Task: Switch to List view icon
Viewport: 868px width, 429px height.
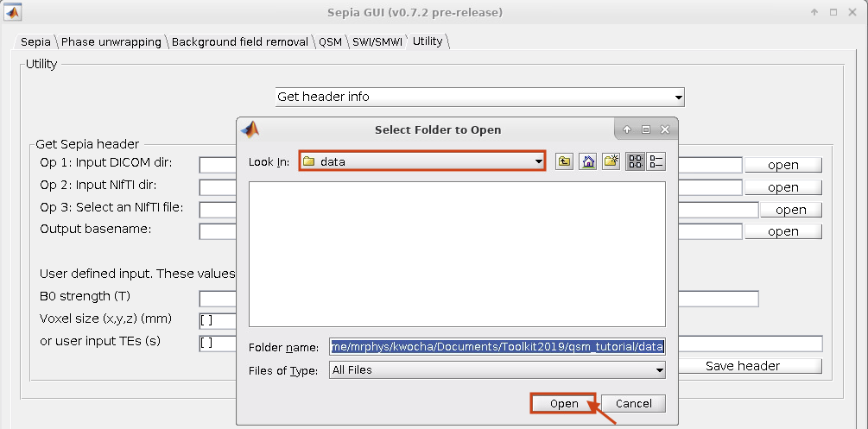Action: click(636, 161)
